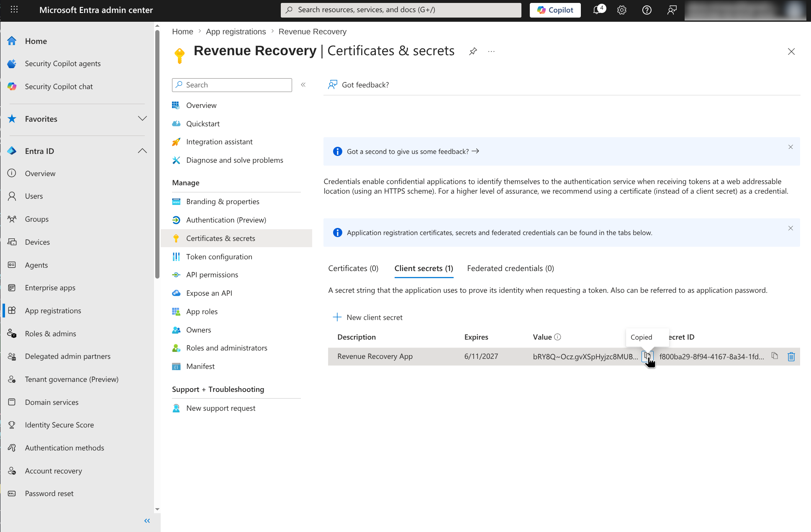This screenshot has width=811, height=532.
Task: Click the Security Copilot agents icon
Action: click(x=12, y=64)
